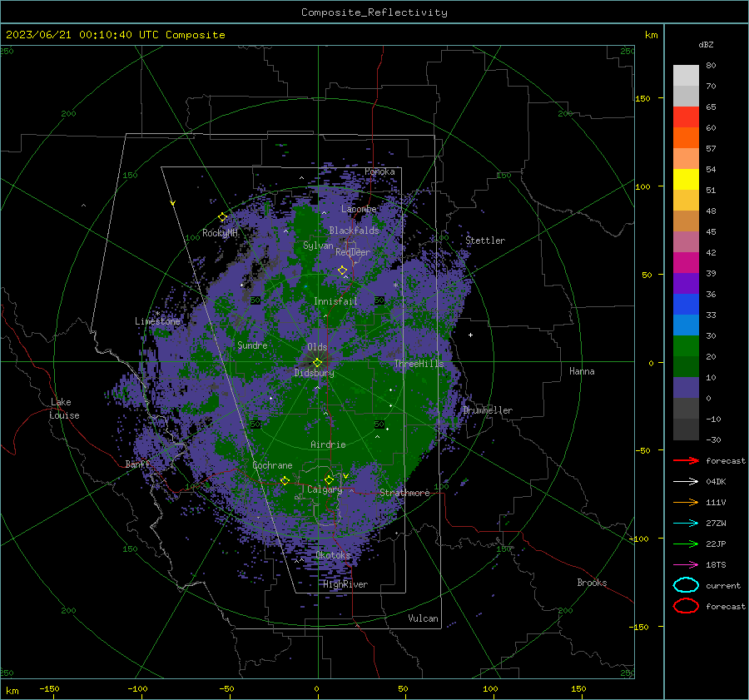
Task: Click the dBZ legend heading
Action: pyautogui.click(x=706, y=44)
